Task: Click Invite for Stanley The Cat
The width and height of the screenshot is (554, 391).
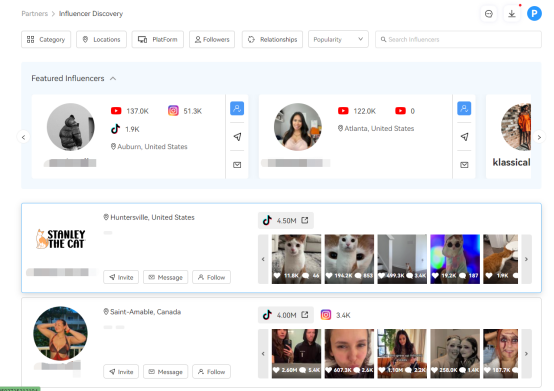Action: (121, 277)
